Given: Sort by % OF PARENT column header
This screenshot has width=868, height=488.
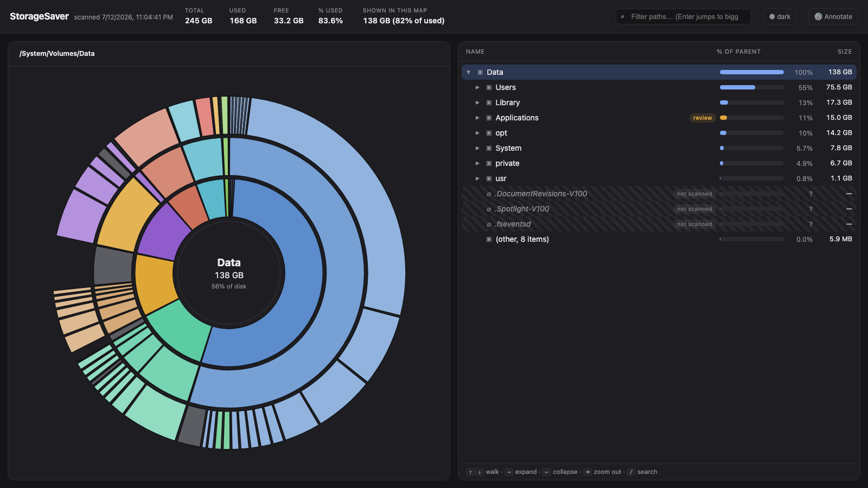Looking at the screenshot, I should pyautogui.click(x=738, y=52).
